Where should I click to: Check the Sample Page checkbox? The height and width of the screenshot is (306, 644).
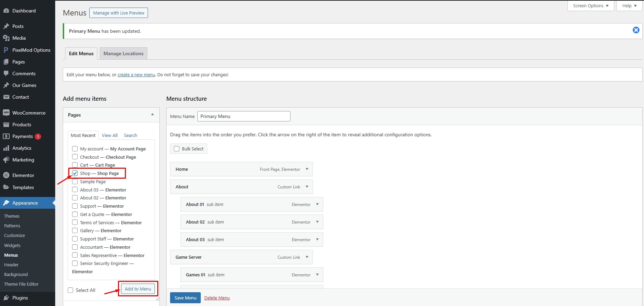point(75,181)
